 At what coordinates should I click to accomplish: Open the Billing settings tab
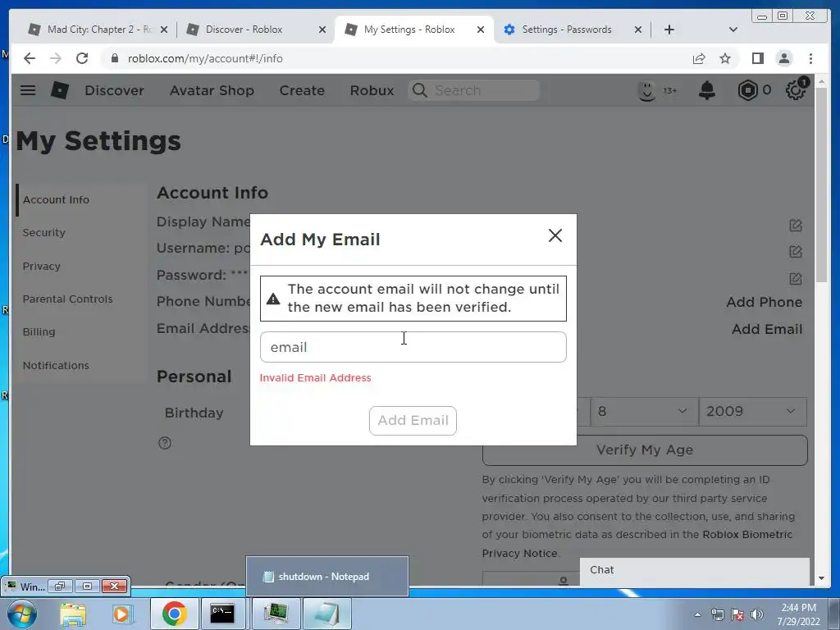(x=39, y=331)
